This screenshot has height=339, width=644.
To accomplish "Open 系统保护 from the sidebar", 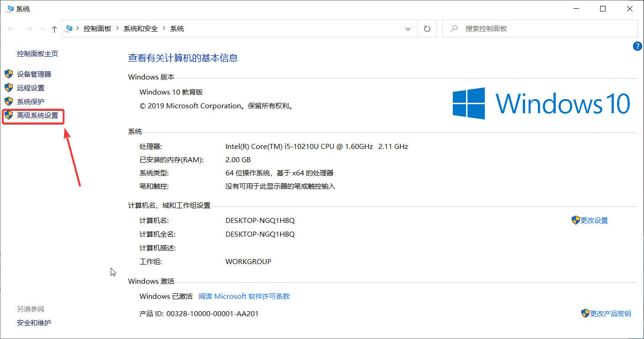I will (x=31, y=101).
